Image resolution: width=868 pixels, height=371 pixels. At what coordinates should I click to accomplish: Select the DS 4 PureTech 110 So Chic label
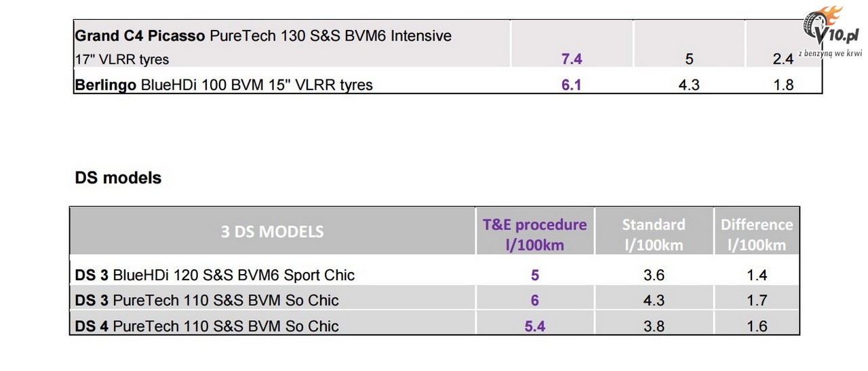pos(207,326)
